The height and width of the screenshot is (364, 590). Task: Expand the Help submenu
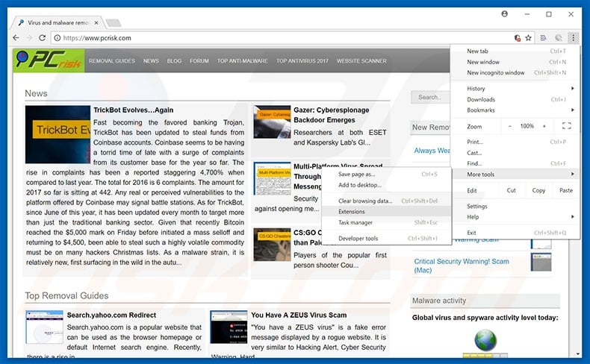515,217
